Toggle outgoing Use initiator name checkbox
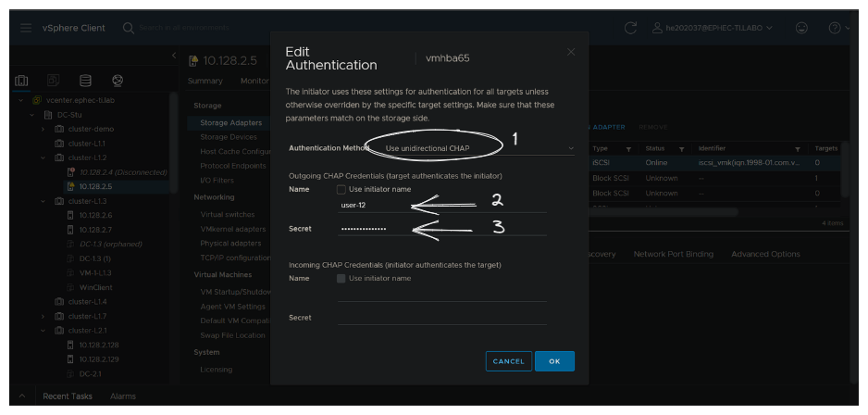868x415 pixels. point(341,189)
